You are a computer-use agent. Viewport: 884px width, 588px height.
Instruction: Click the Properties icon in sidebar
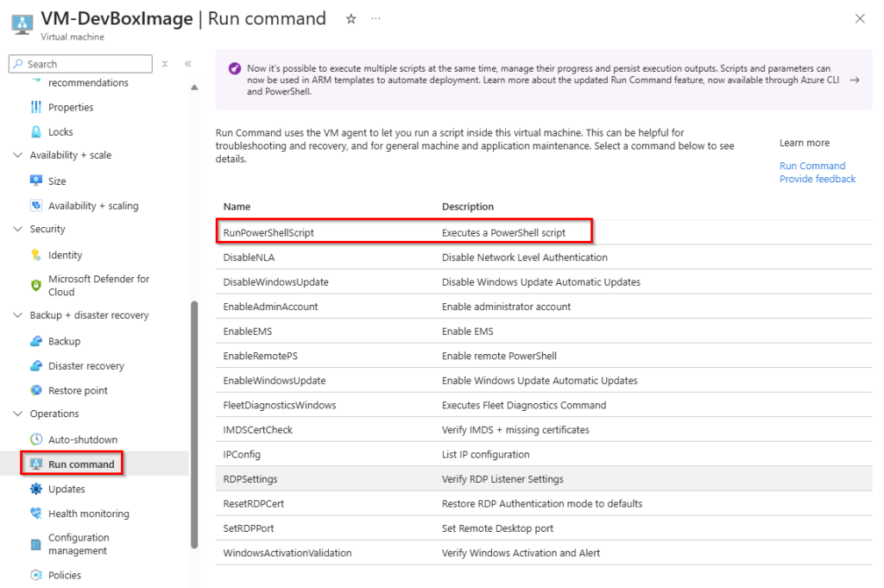point(36,107)
